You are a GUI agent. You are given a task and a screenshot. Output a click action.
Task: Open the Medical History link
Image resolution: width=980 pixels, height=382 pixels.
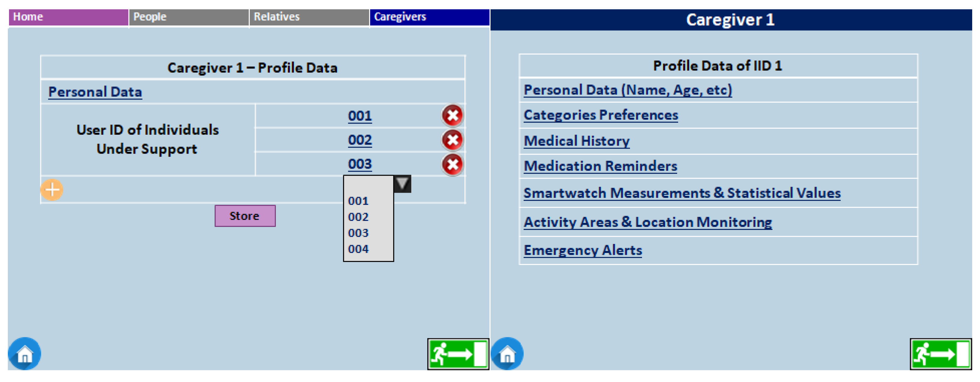[576, 141]
